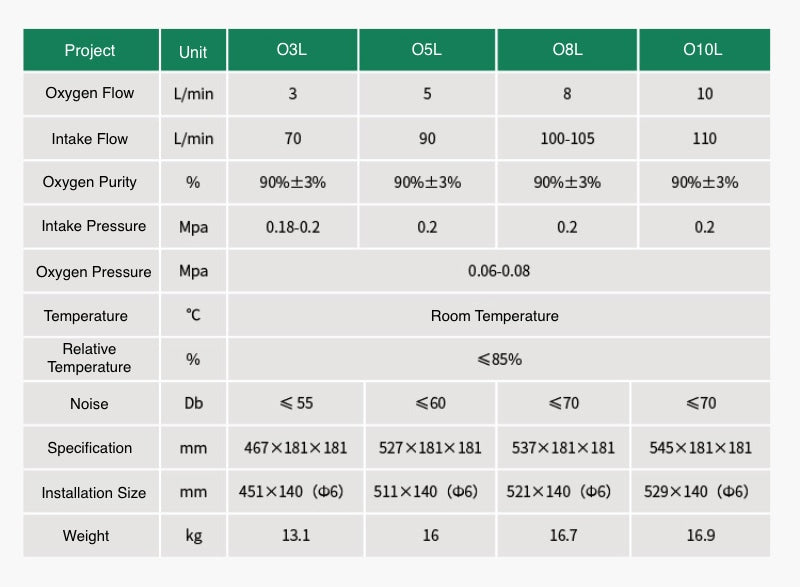Select the 467×181×181 specification cell
Viewport: 800px width, 587px height.
tap(295, 448)
